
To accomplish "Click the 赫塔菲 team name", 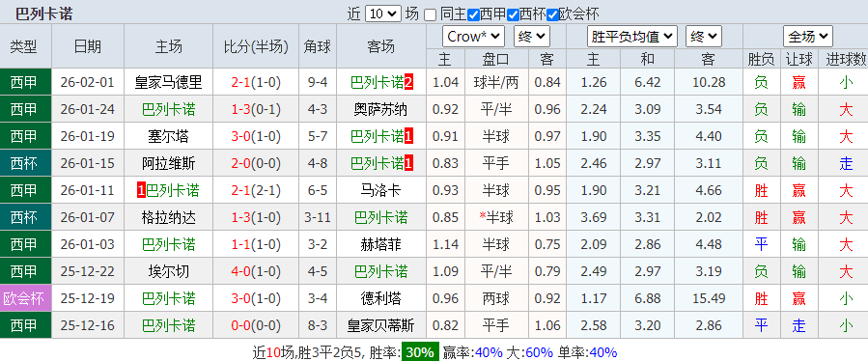I will click(380, 244).
